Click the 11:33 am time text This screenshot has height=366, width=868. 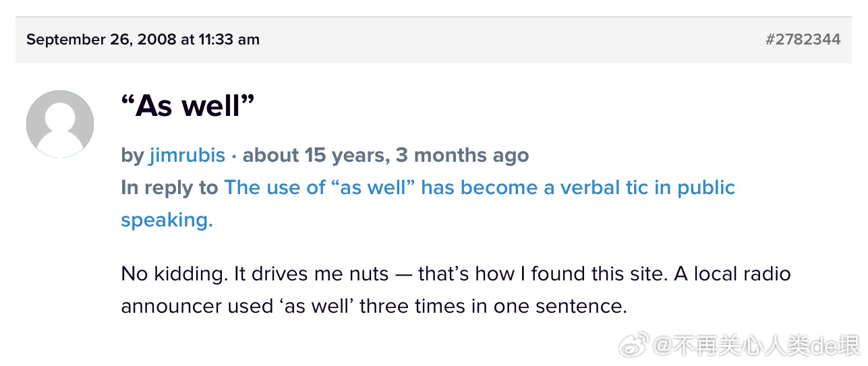(x=229, y=39)
